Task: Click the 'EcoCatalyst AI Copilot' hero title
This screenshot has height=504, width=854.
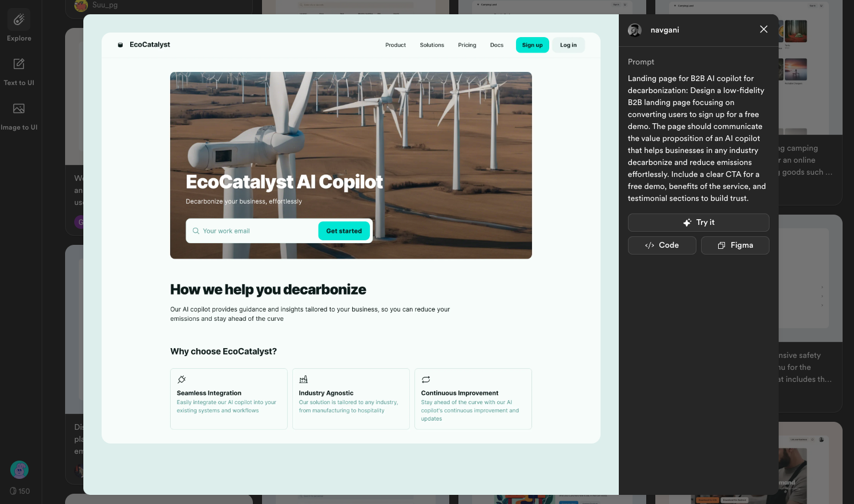Action: click(x=284, y=182)
